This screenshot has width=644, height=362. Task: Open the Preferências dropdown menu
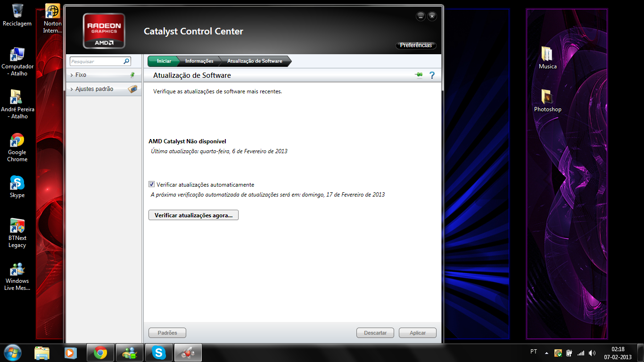tap(415, 46)
